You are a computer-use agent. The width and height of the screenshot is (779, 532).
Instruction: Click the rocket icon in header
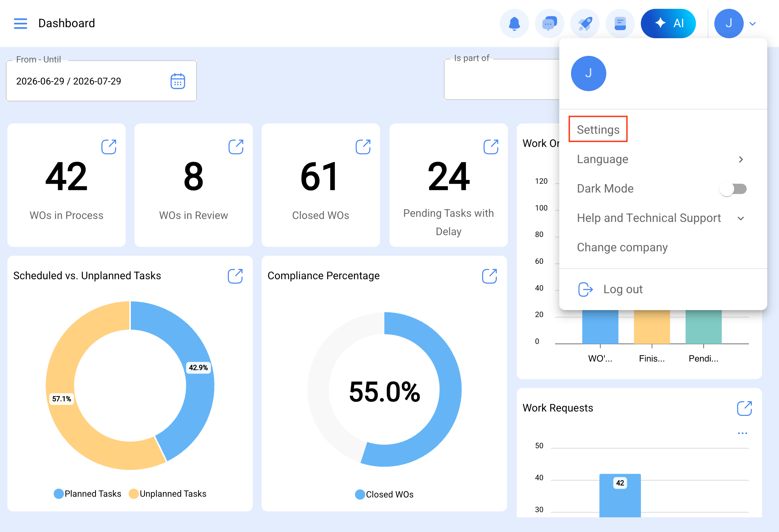point(585,24)
